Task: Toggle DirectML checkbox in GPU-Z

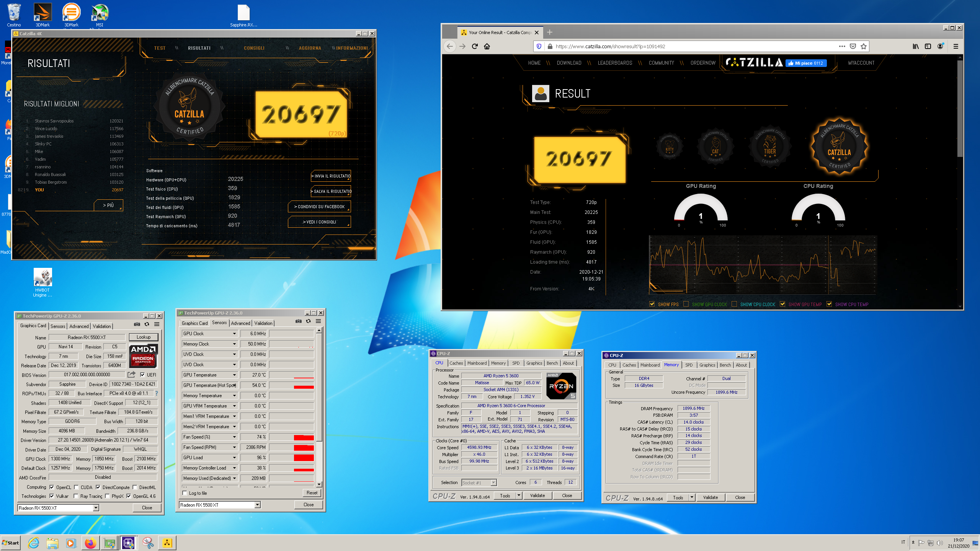Action: click(x=135, y=487)
